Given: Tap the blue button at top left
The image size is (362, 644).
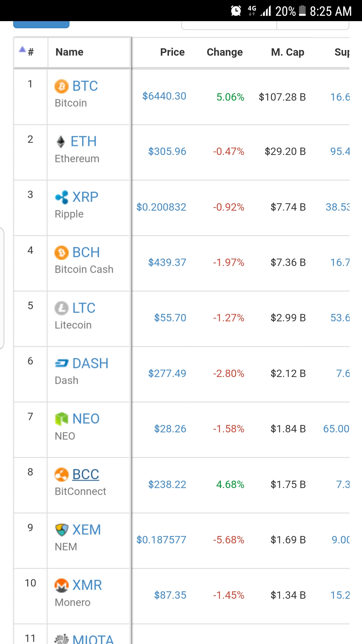Looking at the screenshot, I should tap(41, 24).
